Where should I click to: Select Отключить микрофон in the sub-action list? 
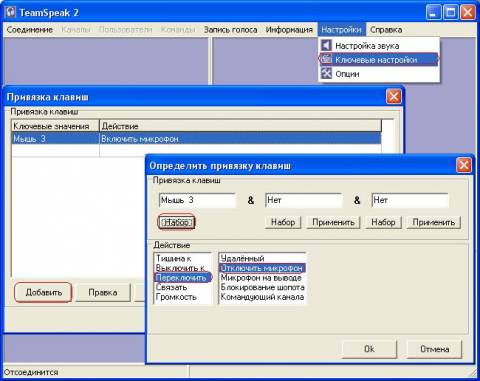coord(262,268)
